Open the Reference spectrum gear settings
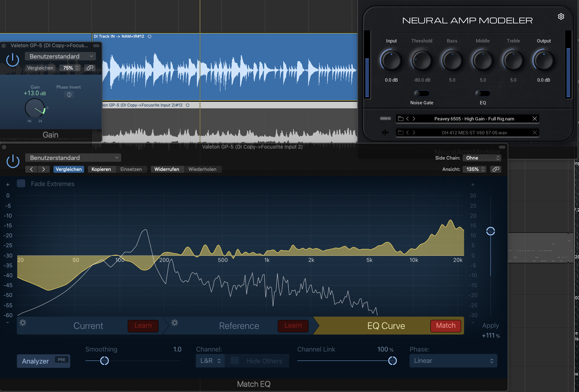The height and width of the screenshot is (392, 579). [175, 323]
